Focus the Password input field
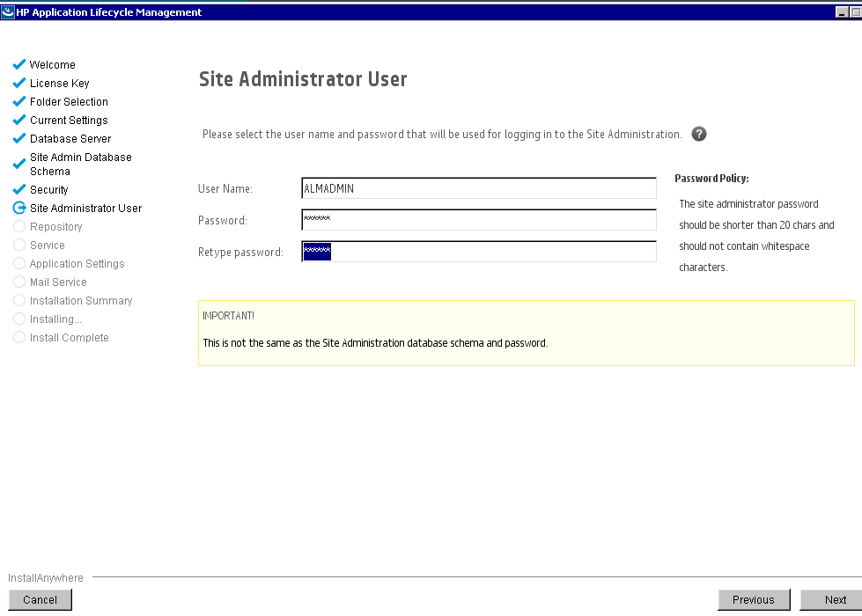This screenshot has width=862, height=616. tap(479, 220)
